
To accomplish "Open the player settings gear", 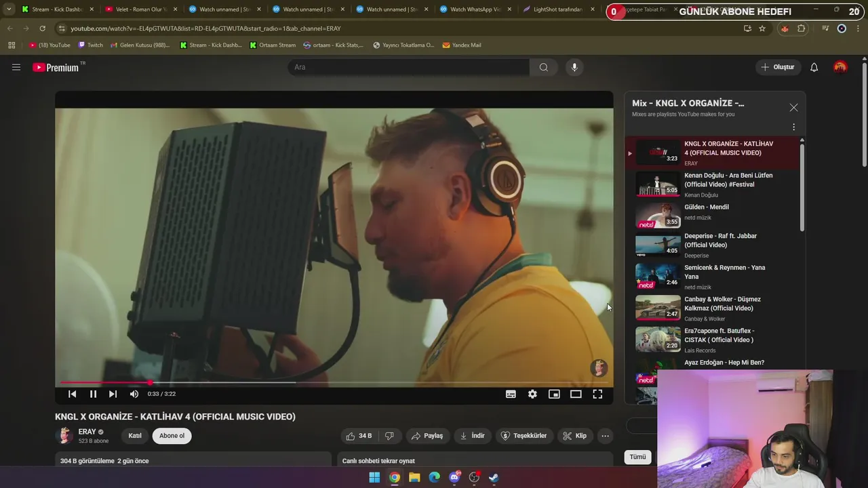I will pos(532,394).
